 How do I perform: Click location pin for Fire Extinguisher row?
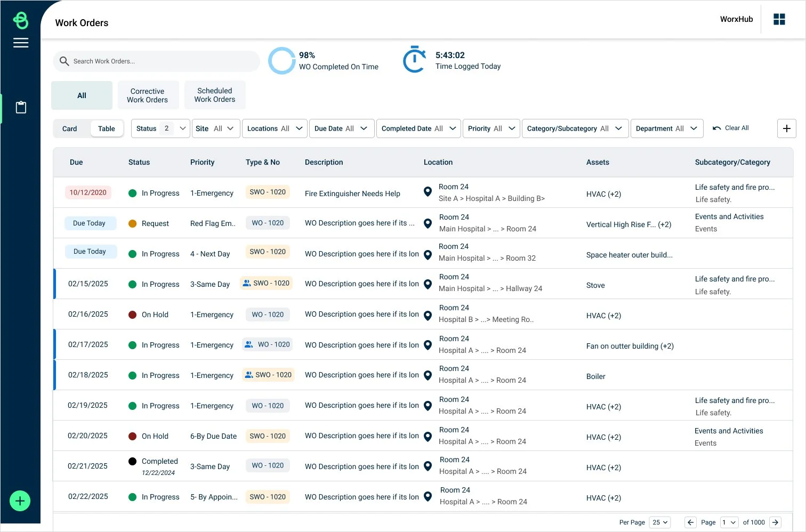click(x=428, y=192)
